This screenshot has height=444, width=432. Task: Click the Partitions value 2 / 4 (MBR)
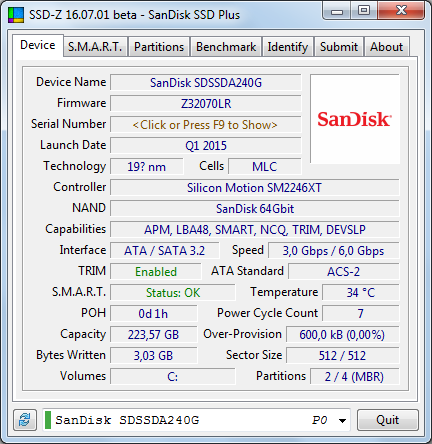tap(355, 377)
